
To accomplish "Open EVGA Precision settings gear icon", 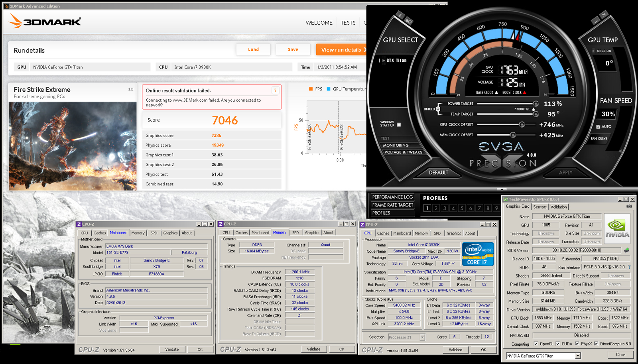I will point(408,20).
